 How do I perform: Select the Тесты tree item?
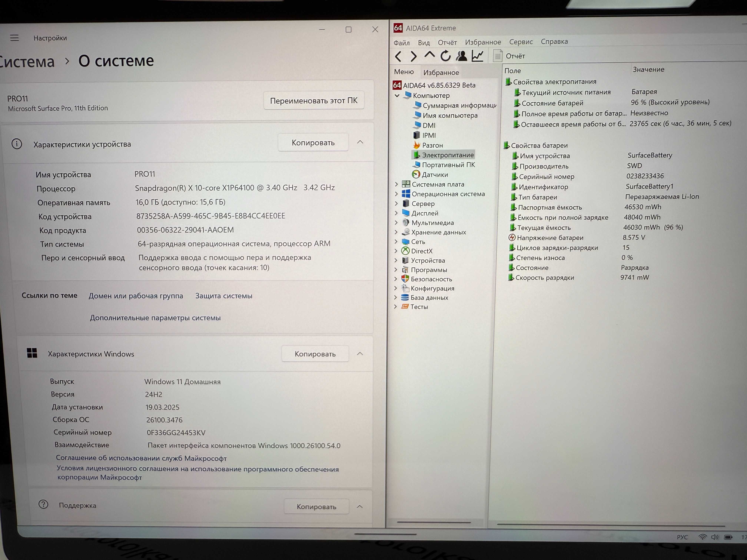[x=414, y=306]
